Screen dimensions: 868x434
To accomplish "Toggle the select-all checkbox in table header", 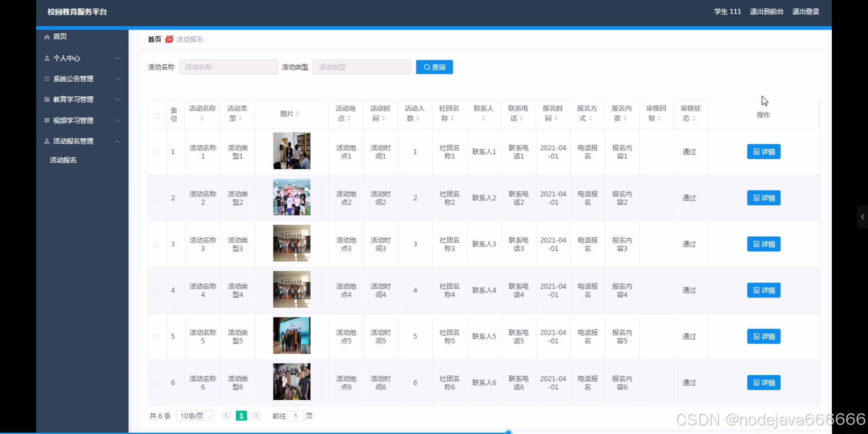I will click(157, 116).
